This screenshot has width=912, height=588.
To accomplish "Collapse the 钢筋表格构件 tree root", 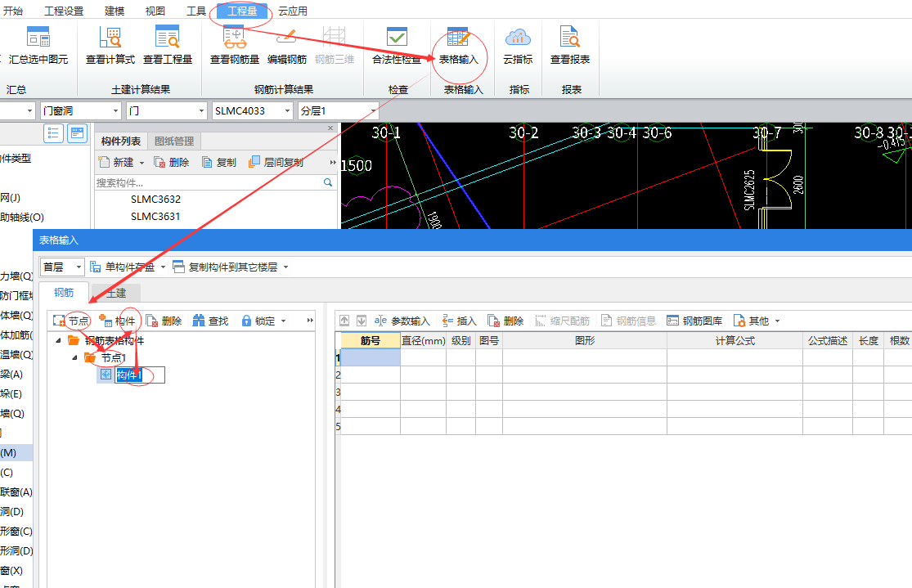I will point(58,340).
